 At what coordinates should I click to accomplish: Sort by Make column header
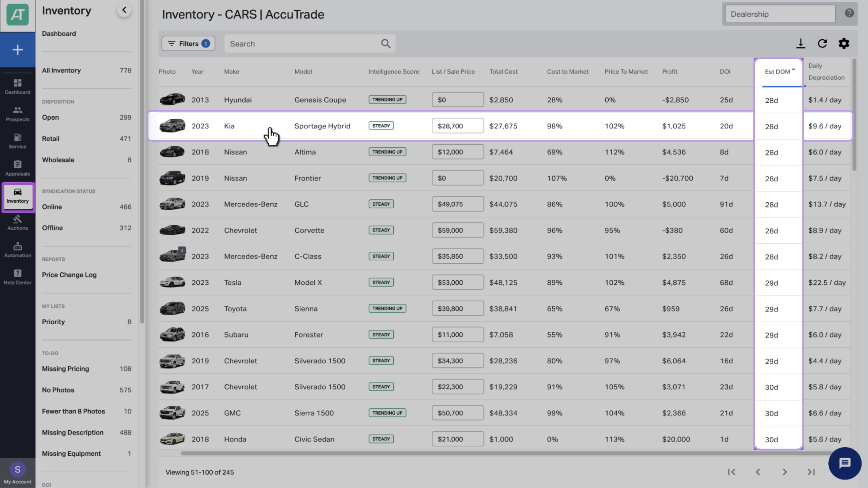[232, 72]
